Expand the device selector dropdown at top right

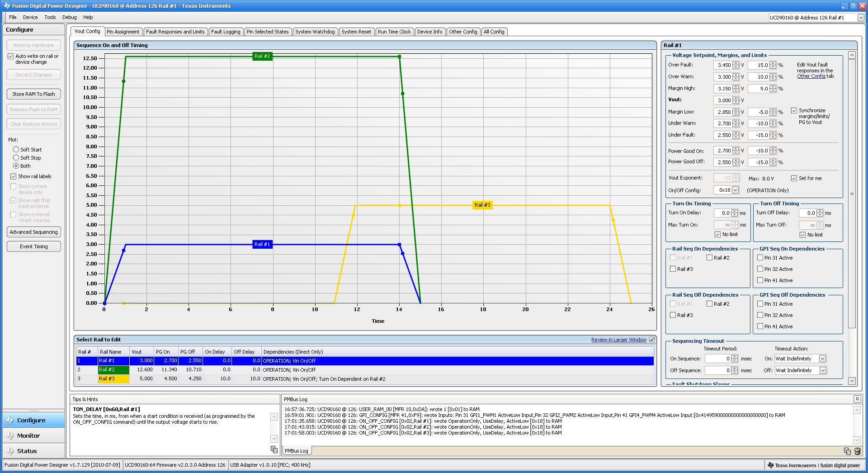tap(861, 18)
